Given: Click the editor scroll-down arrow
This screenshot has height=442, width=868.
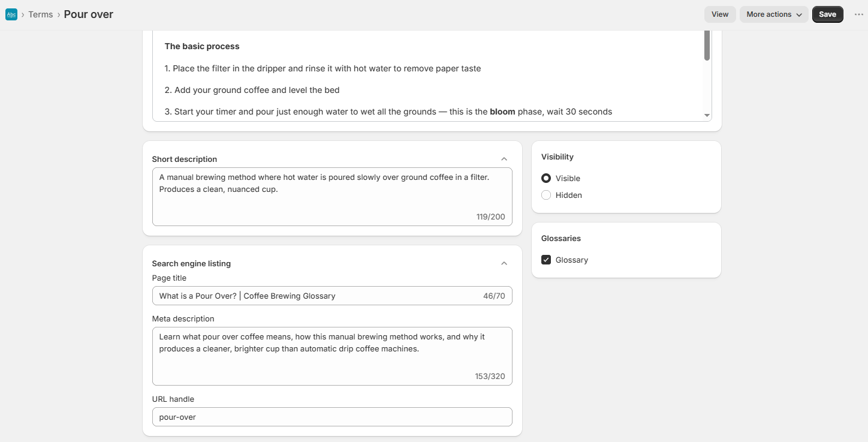Looking at the screenshot, I should coord(707,115).
